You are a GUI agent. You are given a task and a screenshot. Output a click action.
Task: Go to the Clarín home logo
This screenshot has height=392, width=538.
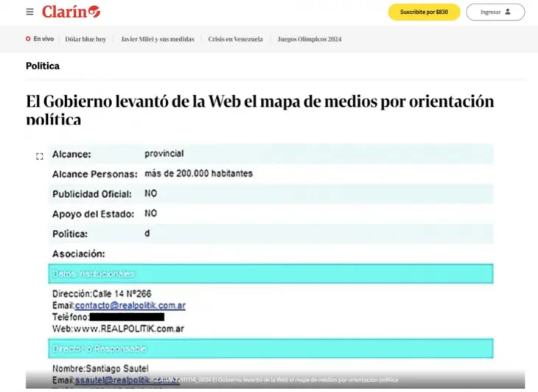[71, 12]
